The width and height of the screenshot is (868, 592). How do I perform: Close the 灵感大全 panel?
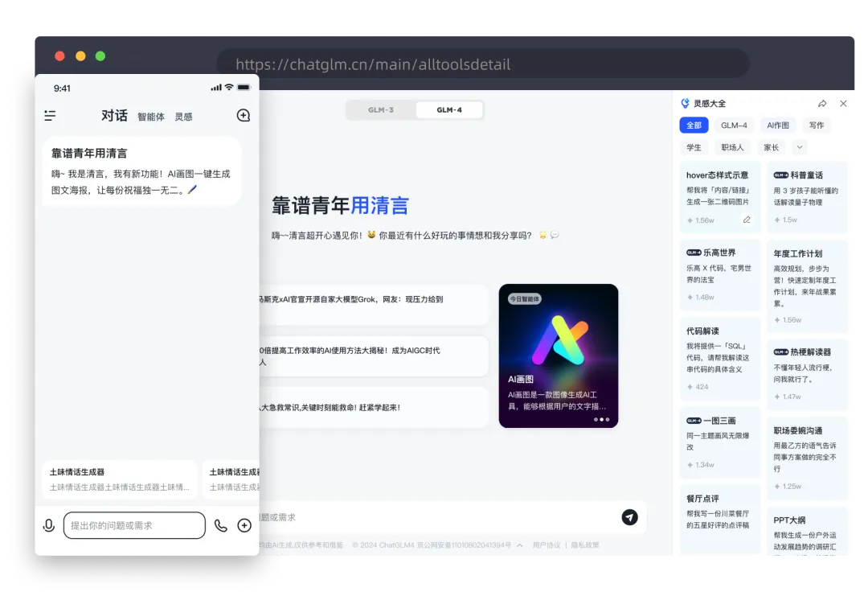click(x=843, y=104)
